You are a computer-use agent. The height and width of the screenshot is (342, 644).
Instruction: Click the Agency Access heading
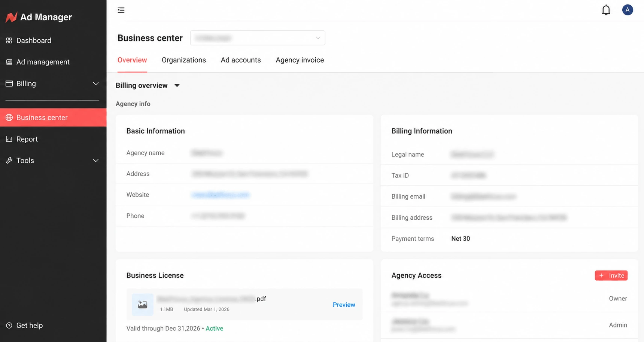[x=416, y=275]
